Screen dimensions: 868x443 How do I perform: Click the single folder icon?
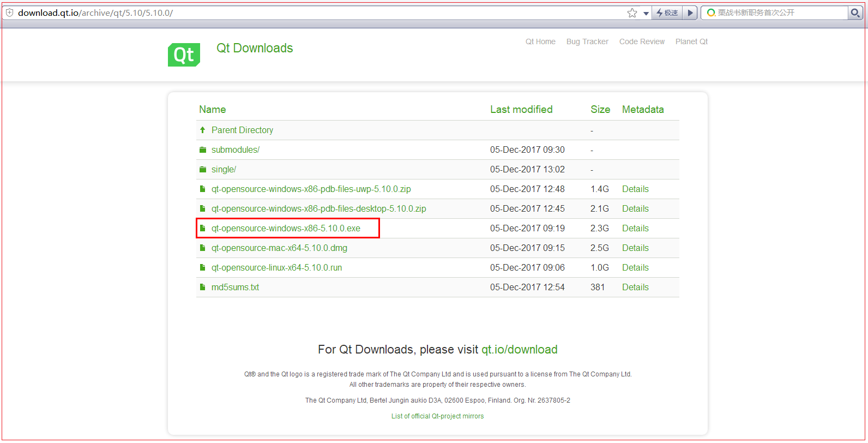coord(203,169)
